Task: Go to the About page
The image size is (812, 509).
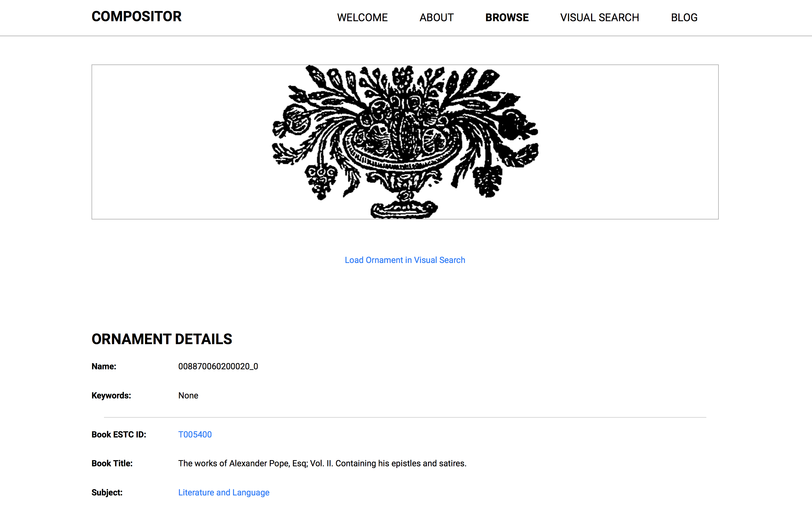Action: pos(436,18)
